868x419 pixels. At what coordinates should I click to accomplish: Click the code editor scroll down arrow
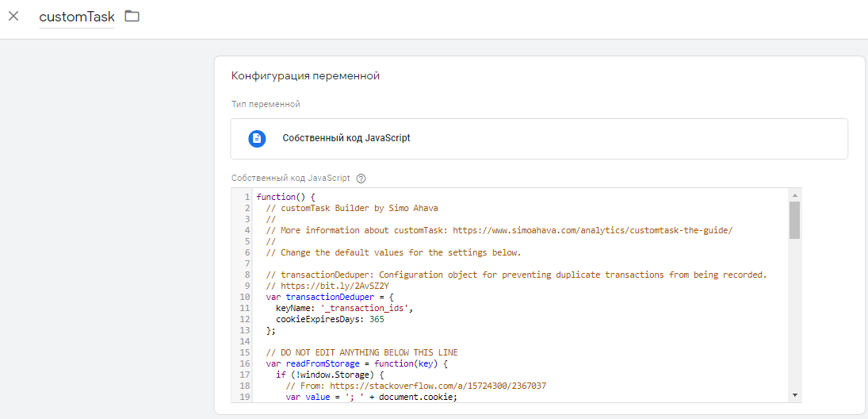tap(794, 395)
